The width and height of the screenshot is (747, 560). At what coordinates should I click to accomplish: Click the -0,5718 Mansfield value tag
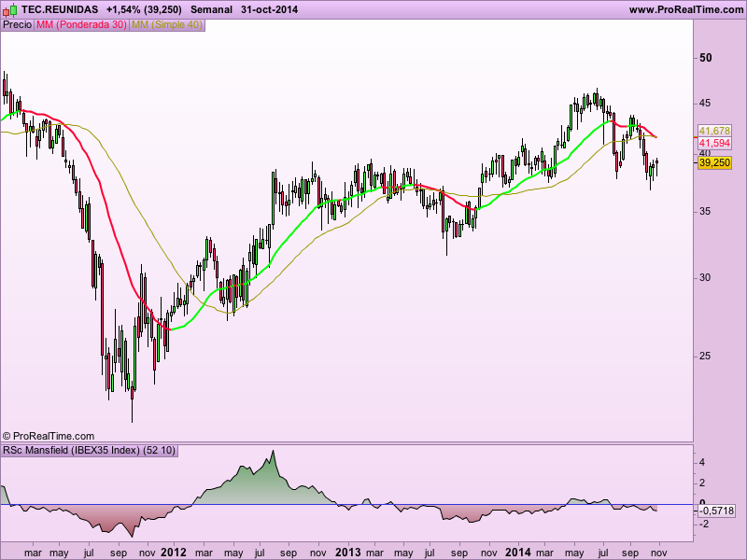coord(716,511)
